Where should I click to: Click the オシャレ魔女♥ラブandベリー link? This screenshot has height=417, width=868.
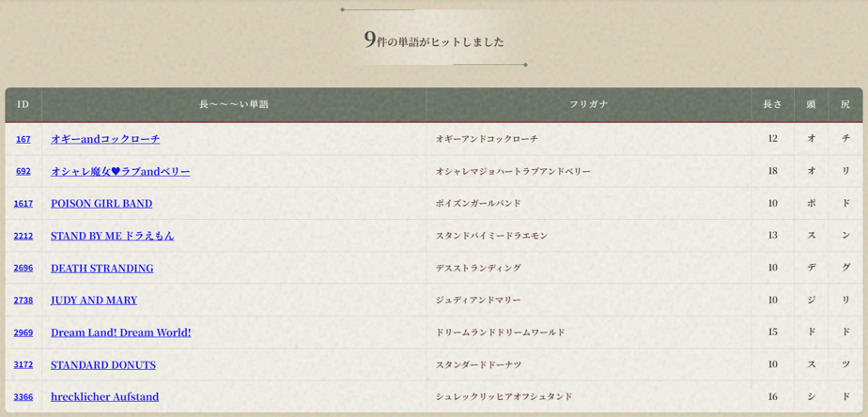(120, 171)
